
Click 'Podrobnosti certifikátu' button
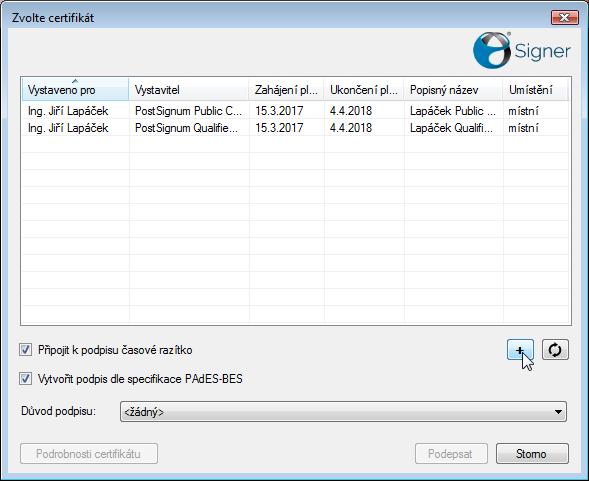pos(89,454)
